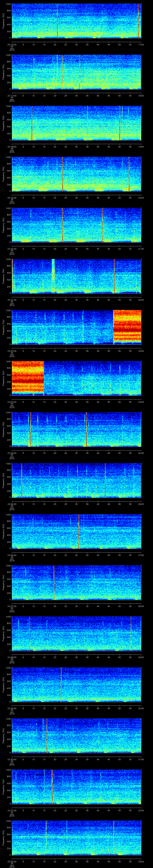Click "Frequency (Hz)" axis title of 23:16:00 panel
The height and width of the screenshot is (868, 153).
[x=3, y=21]
